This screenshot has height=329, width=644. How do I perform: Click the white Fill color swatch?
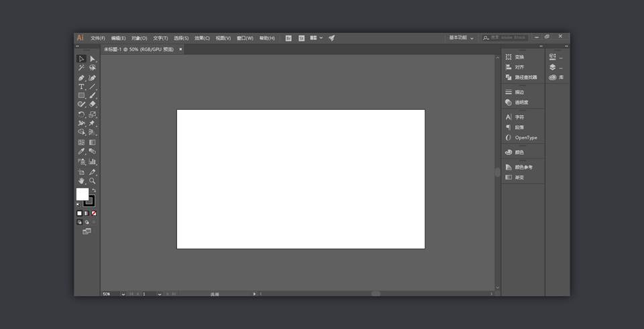(82, 194)
